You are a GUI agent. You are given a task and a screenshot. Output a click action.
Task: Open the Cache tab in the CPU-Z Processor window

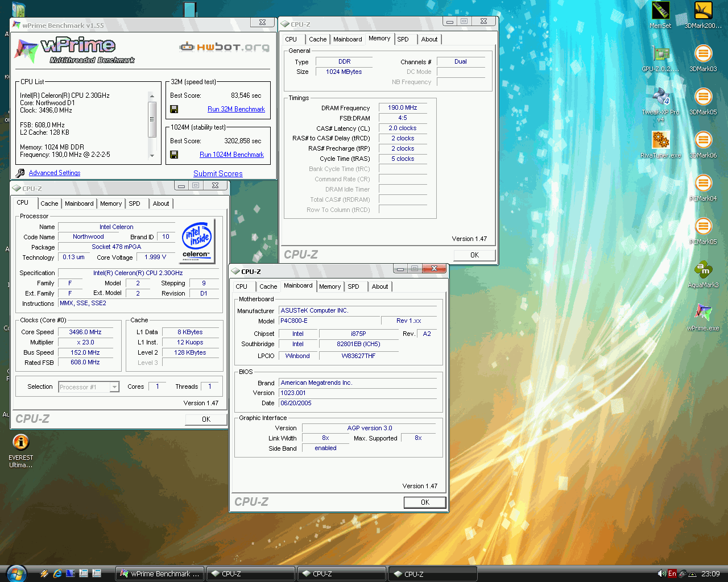pos(49,203)
